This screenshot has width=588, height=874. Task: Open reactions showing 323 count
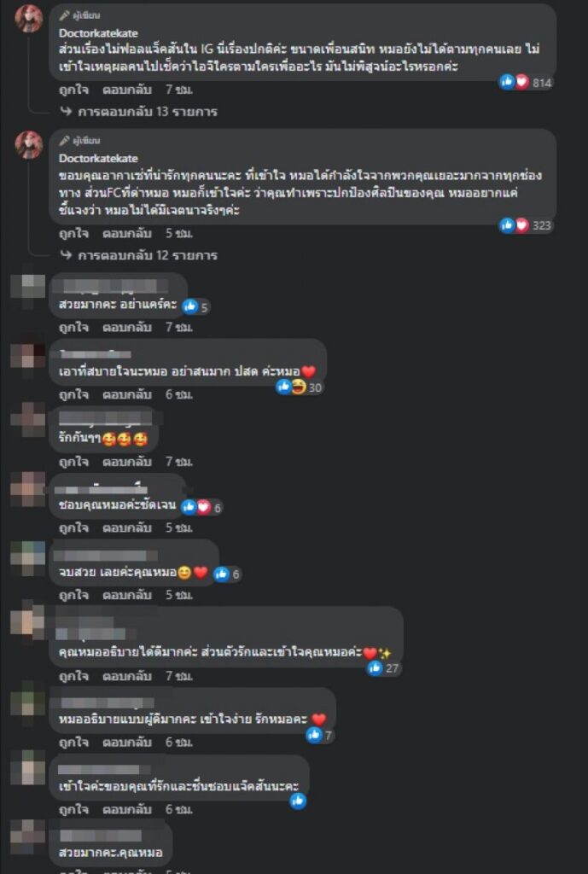[x=526, y=225]
